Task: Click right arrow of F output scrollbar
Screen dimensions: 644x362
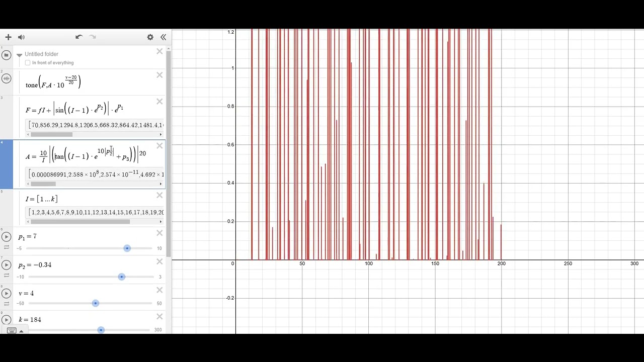Action: coord(161,135)
